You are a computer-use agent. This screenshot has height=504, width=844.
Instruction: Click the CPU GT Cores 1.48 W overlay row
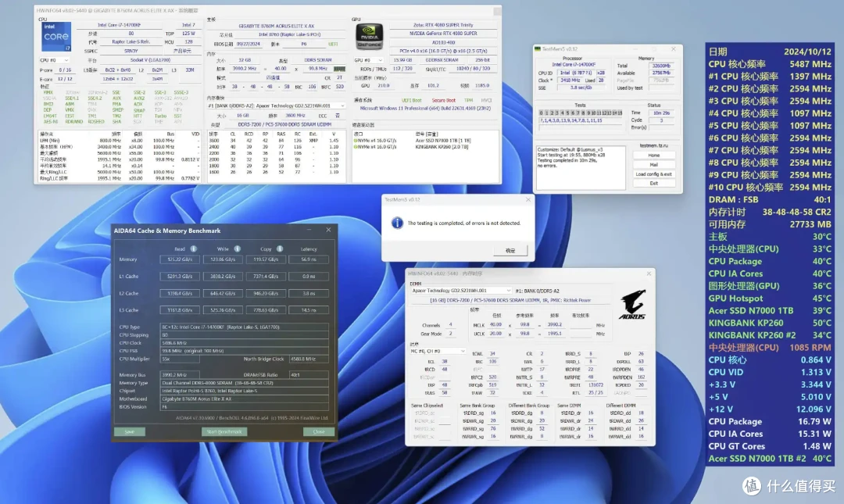pyautogui.click(x=770, y=446)
